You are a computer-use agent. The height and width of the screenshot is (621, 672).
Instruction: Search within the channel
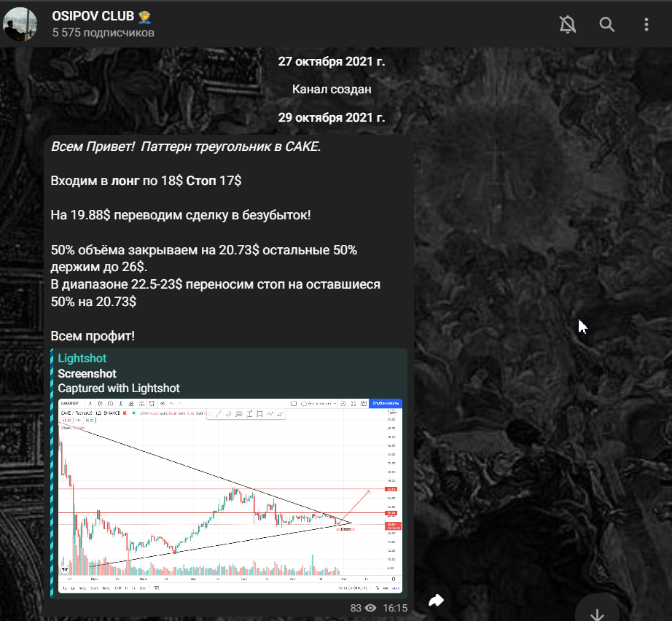click(607, 25)
